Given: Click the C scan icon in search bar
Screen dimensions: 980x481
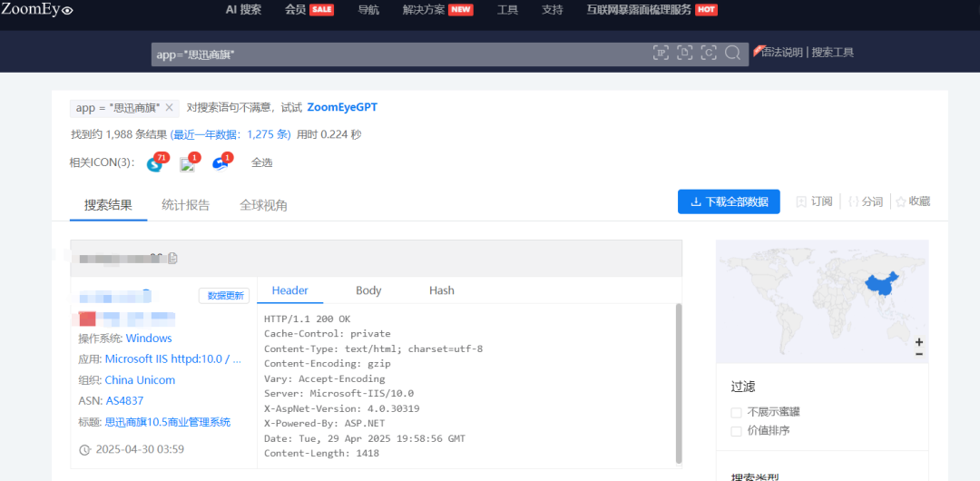Looking at the screenshot, I should (x=708, y=53).
